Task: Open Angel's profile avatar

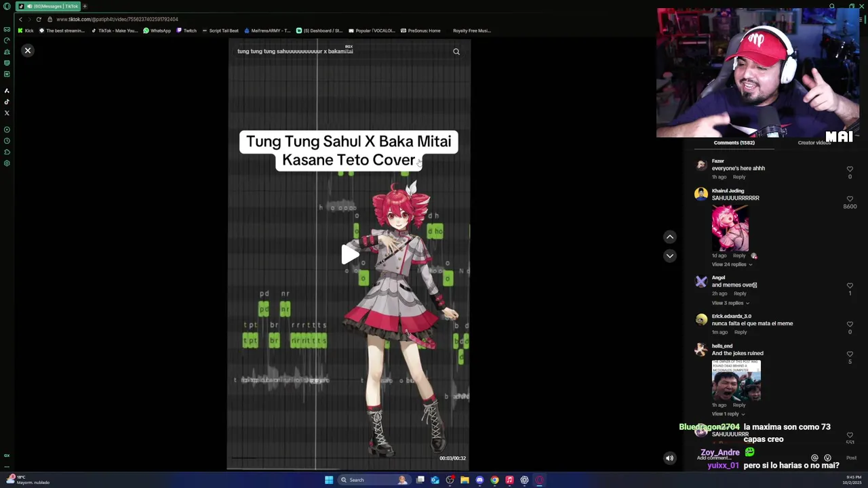Action: click(x=701, y=281)
